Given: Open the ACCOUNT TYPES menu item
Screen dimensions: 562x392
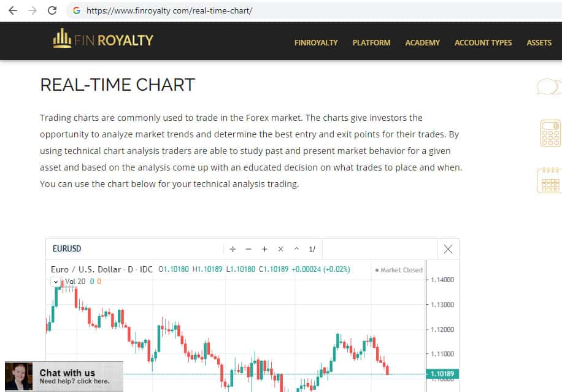Looking at the screenshot, I should coord(483,43).
